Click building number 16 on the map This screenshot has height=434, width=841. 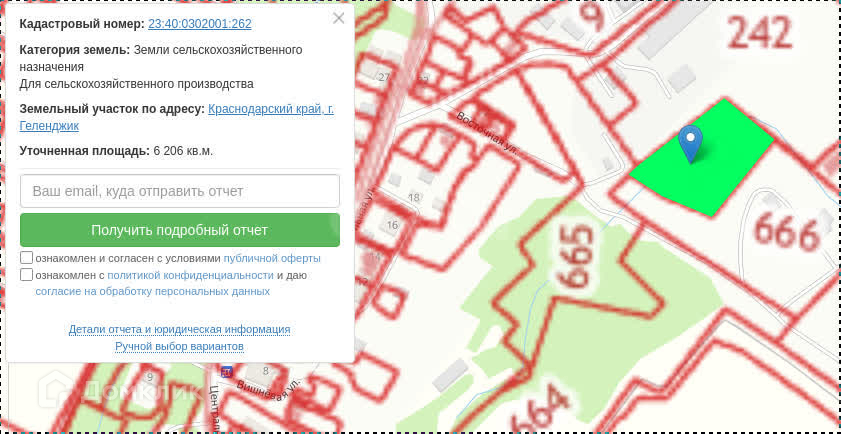[392, 225]
